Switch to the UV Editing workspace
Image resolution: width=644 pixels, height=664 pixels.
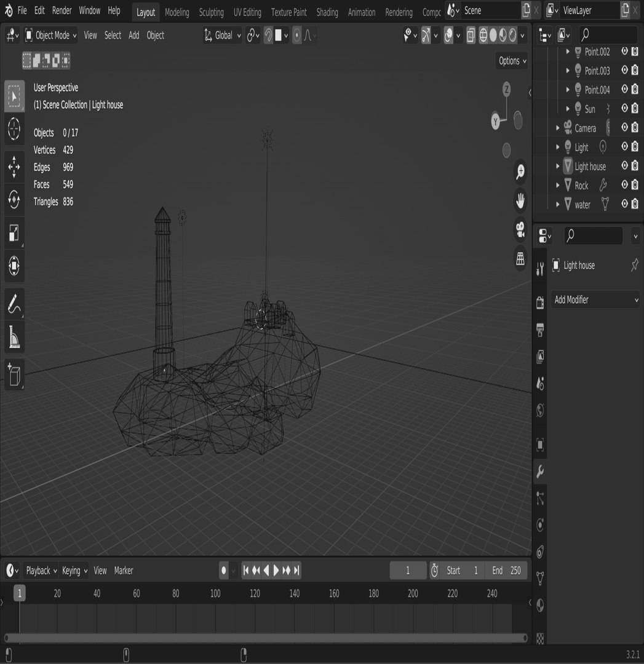pos(247,12)
